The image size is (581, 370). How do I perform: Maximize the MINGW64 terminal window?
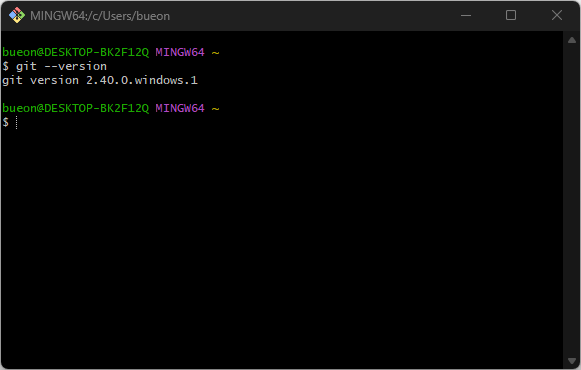(x=511, y=16)
